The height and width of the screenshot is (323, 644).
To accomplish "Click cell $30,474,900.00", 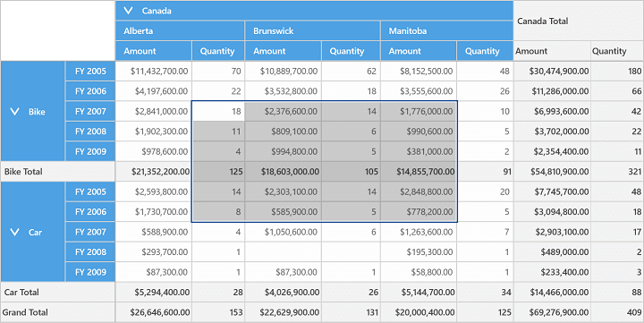I will click(552, 71).
